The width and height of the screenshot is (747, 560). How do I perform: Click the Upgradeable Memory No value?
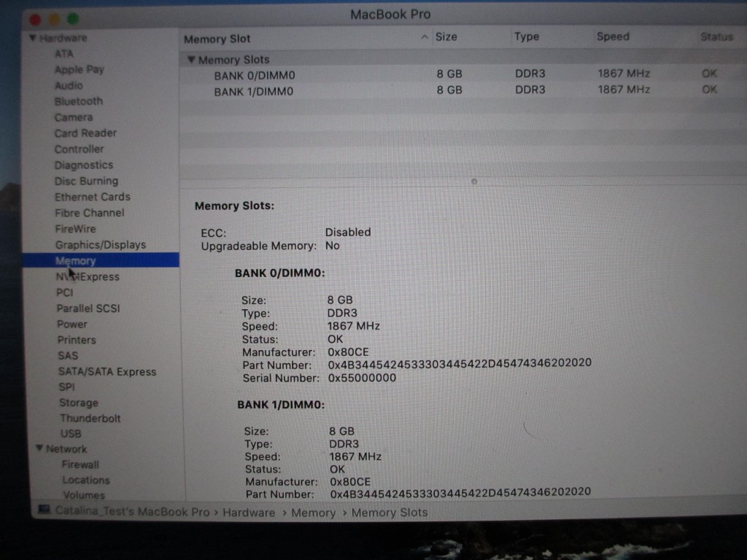pyautogui.click(x=332, y=246)
